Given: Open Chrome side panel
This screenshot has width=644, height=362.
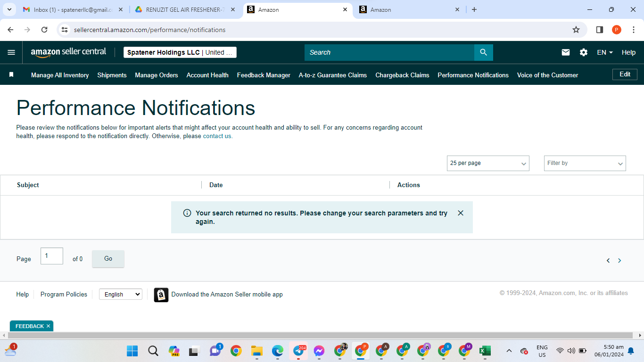Looking at the screenshot, I should pos(600,30).
